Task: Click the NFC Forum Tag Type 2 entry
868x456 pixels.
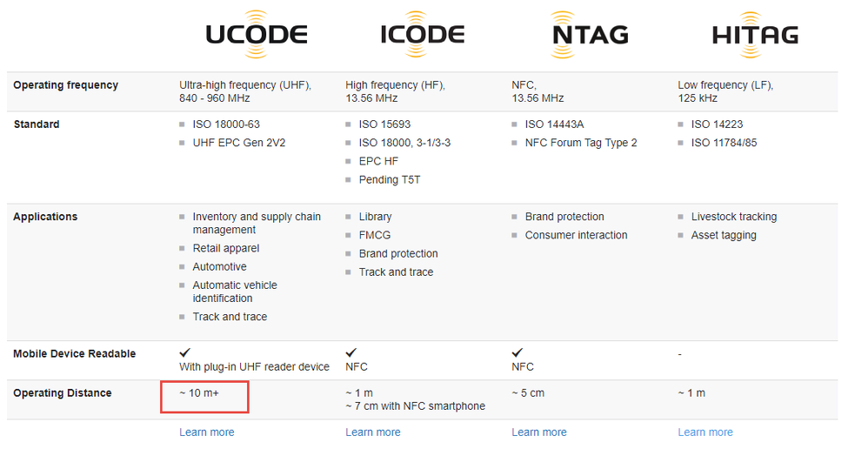Action: click(581, 143)
